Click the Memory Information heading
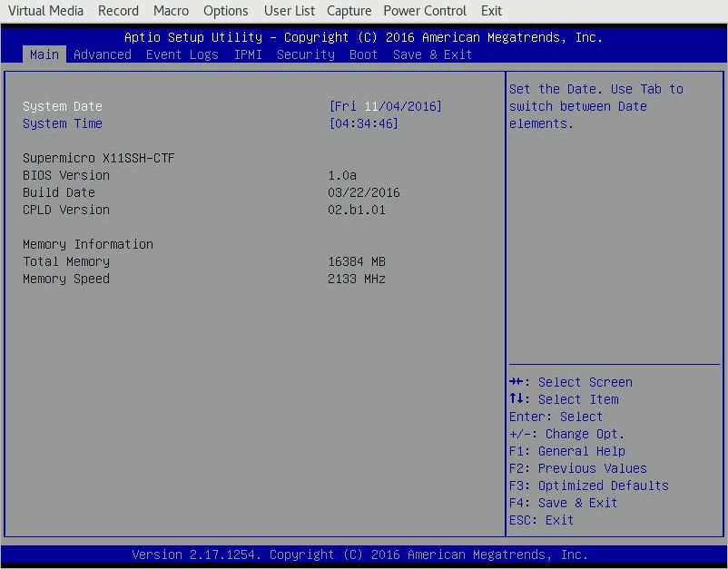This screenshot has height=569, width=728. [x=88, y=244]
